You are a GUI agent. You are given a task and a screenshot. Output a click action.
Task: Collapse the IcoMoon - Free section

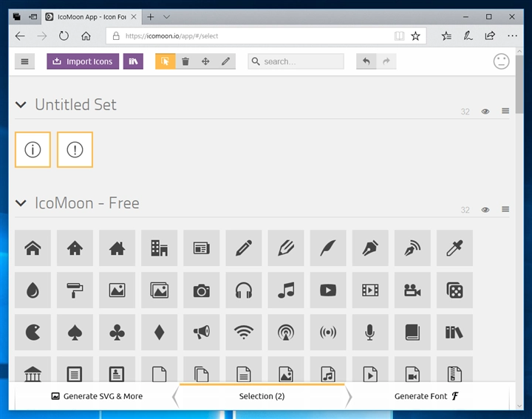[21, 203]
